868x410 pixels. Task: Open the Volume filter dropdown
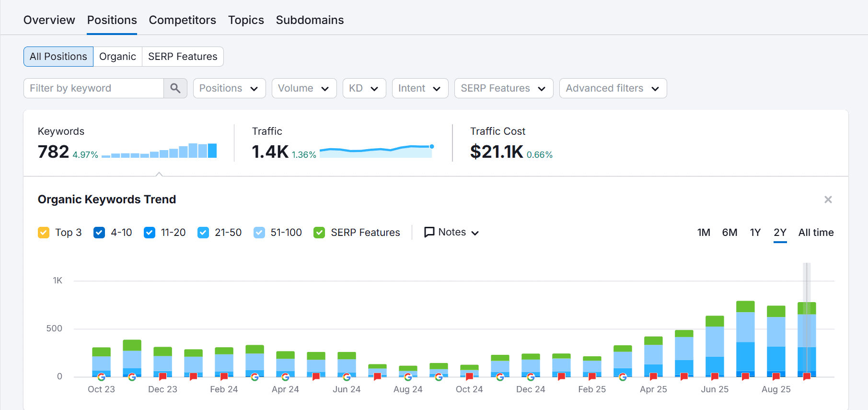point(304,88)
